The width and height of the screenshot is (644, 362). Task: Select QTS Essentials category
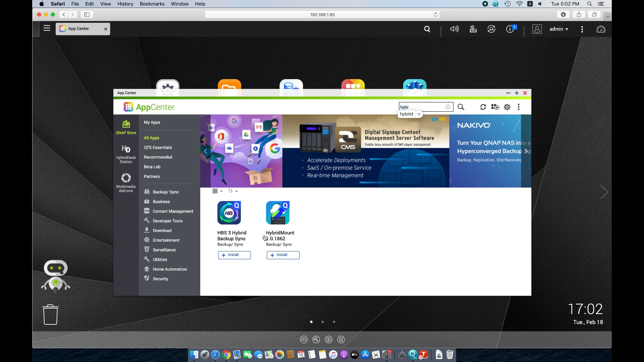pyautogui.click(x=158, y=147)
